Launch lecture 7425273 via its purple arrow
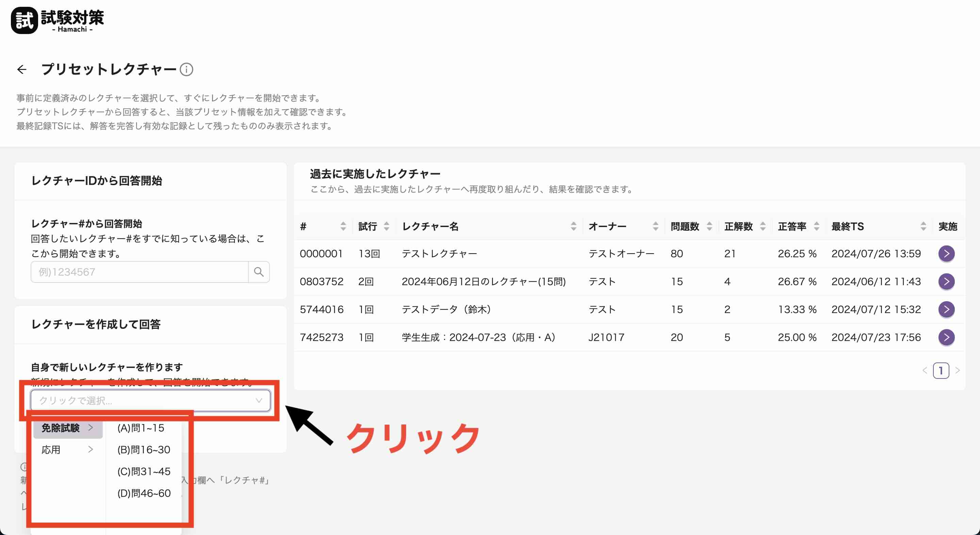This screenshot has width=980, height=535. 946,337
